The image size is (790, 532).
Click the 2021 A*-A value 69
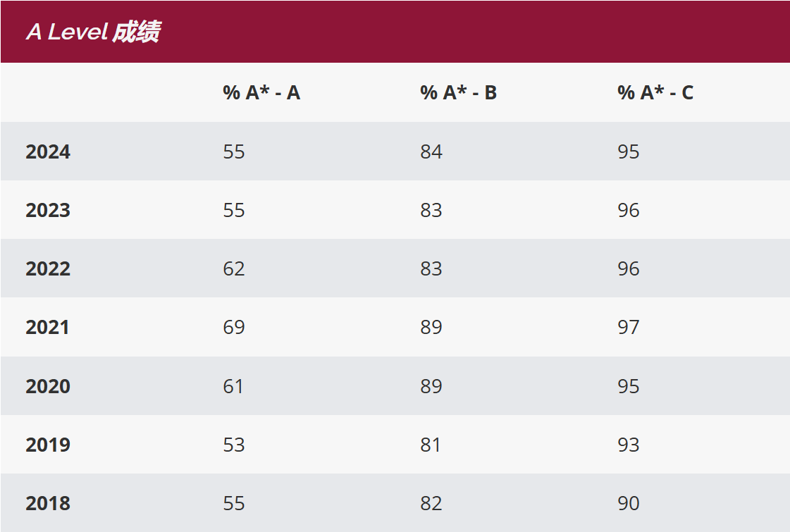click(x=234, y=327)
